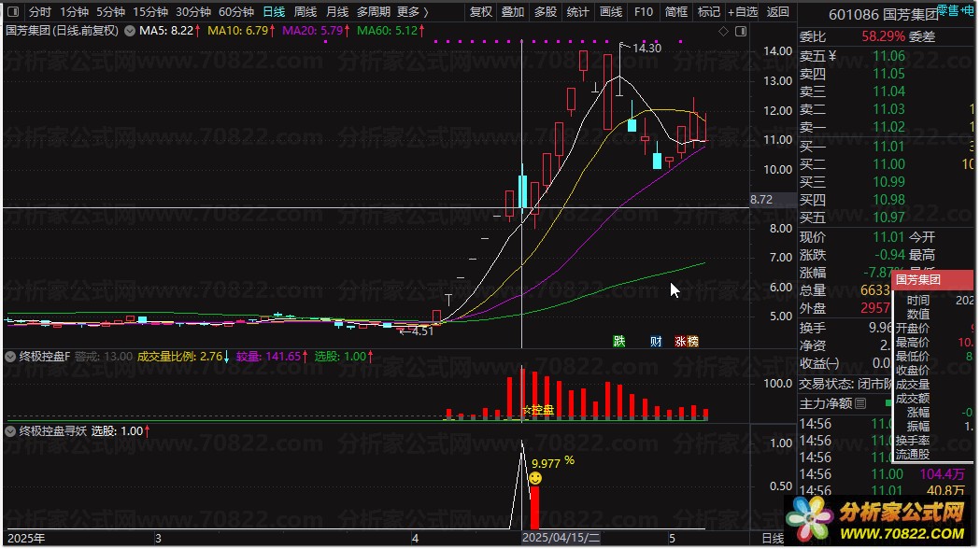Click the 4.51 low price label

(x=422, y=331)
